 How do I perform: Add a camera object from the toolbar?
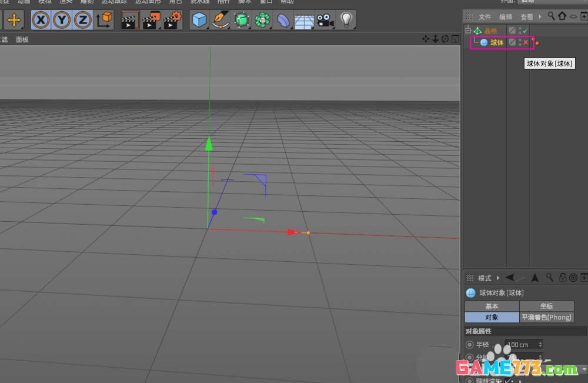[325, 19]
